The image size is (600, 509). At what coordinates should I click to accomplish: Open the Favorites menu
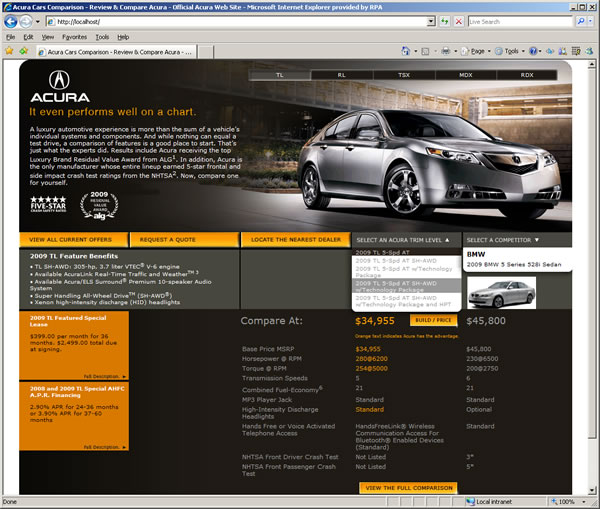click(74, 36)
